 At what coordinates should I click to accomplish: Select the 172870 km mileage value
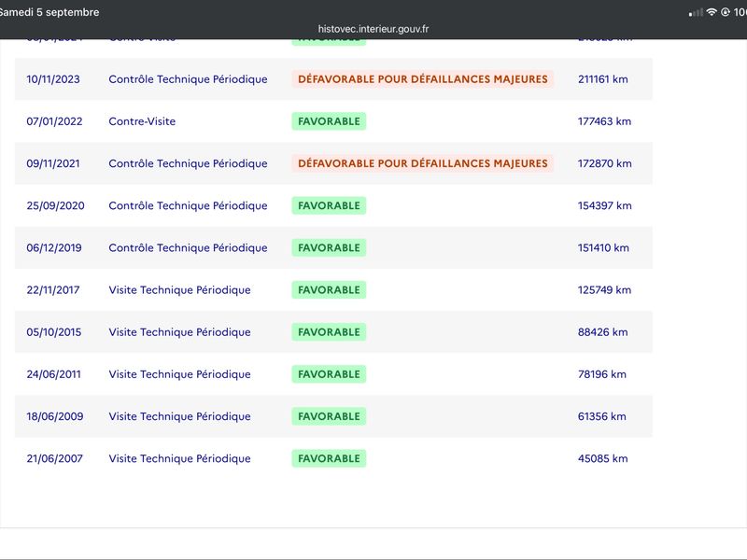point(604,163)
